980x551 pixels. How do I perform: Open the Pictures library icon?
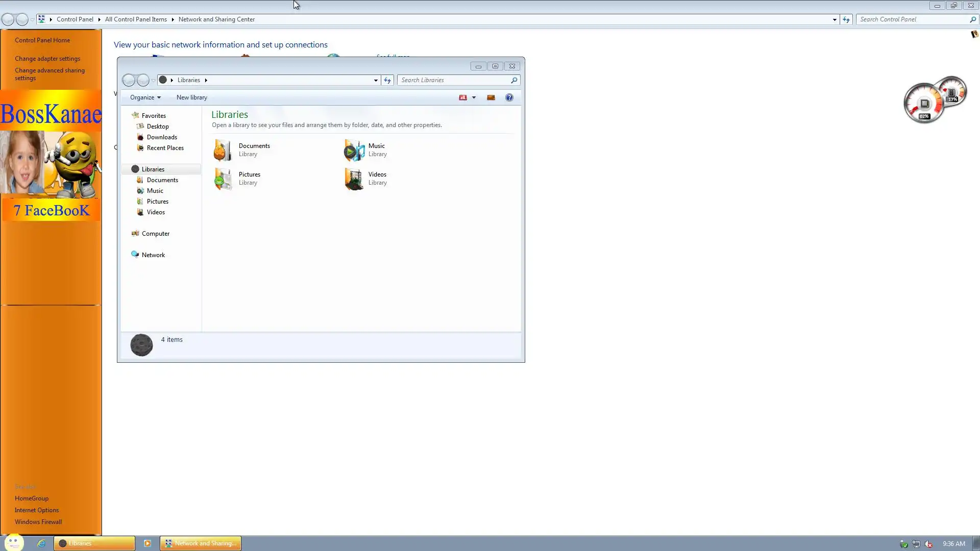[x=223, y=179]
